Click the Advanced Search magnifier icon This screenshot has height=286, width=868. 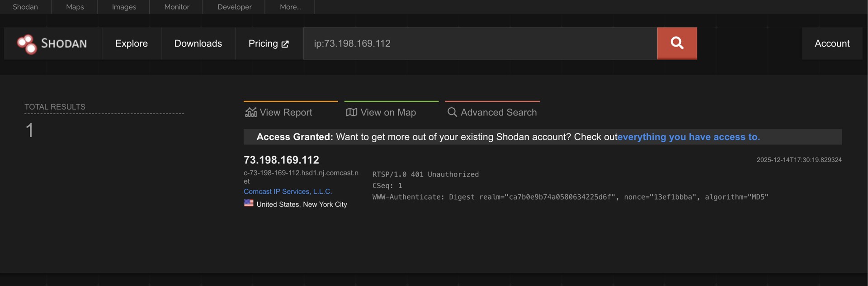[x=452, y=112]
